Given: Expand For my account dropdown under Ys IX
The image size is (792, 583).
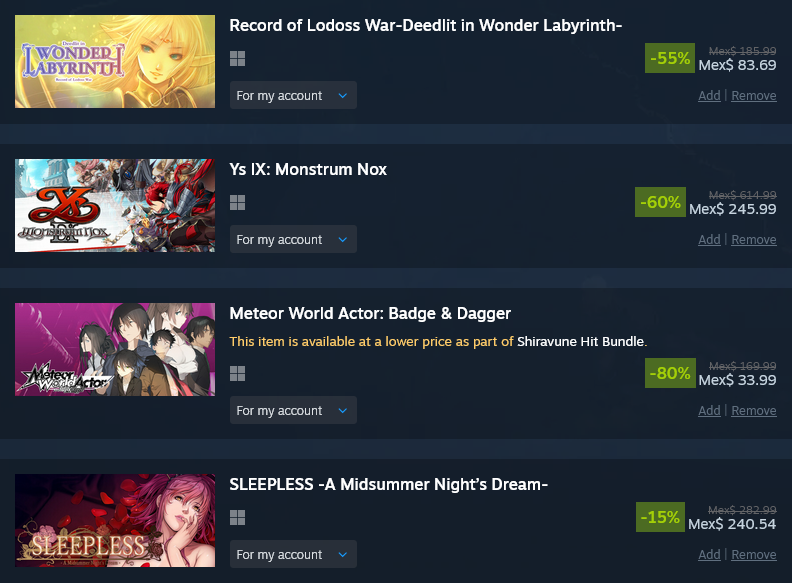Looking at the screenshot, I should click(x=293, y=239).
